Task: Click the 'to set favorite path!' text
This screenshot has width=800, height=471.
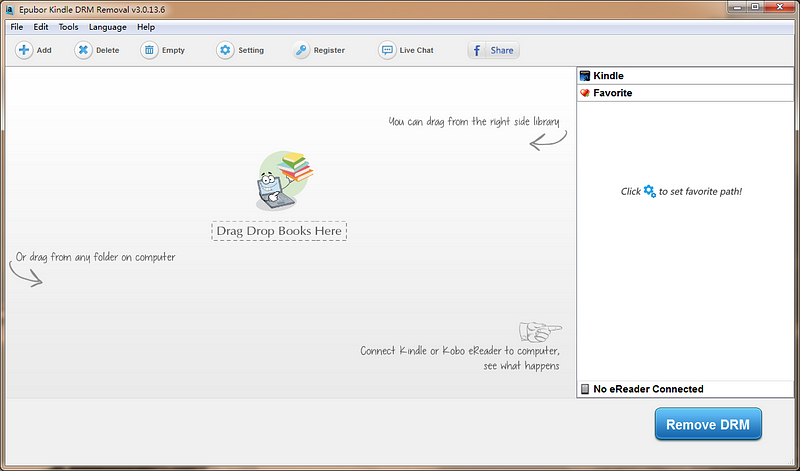Action: point(701,191)
